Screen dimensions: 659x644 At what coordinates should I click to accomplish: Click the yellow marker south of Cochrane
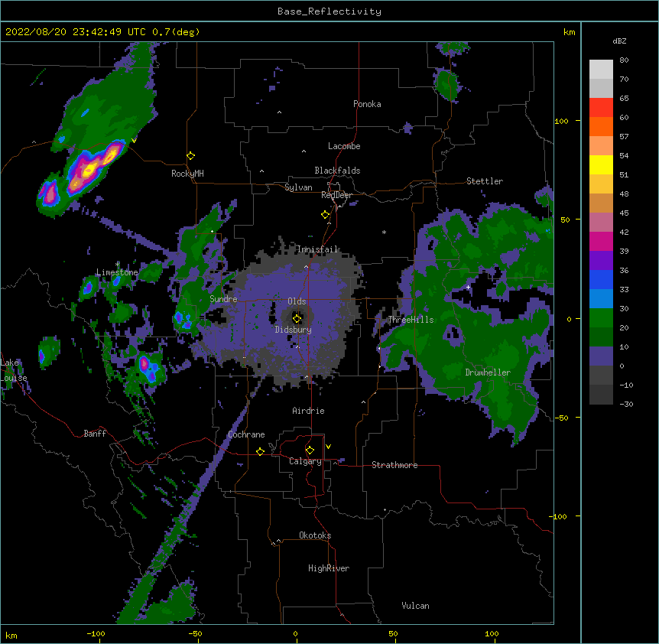pyautogui.click(x=260, y=451)
